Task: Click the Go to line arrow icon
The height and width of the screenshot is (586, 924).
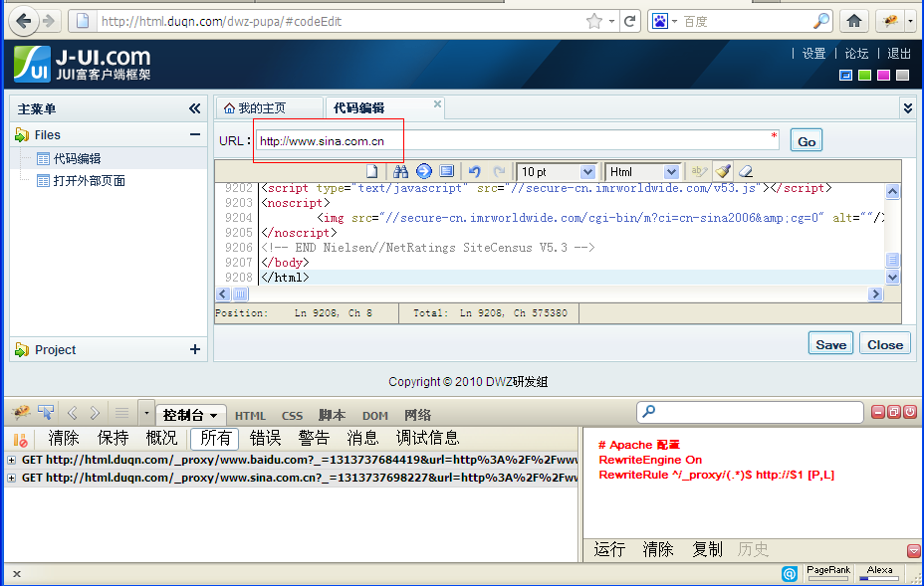Action: (424, 171)
